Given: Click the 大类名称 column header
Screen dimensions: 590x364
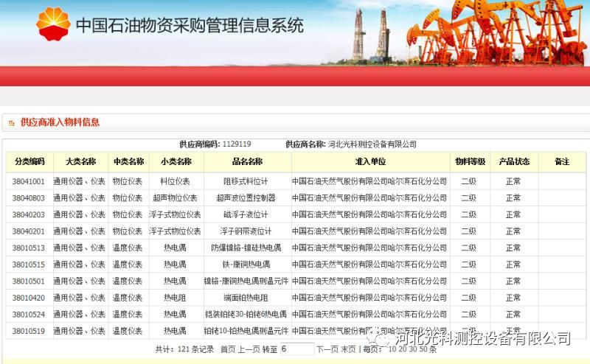Looking at the screenshot, I should point(80,161).
